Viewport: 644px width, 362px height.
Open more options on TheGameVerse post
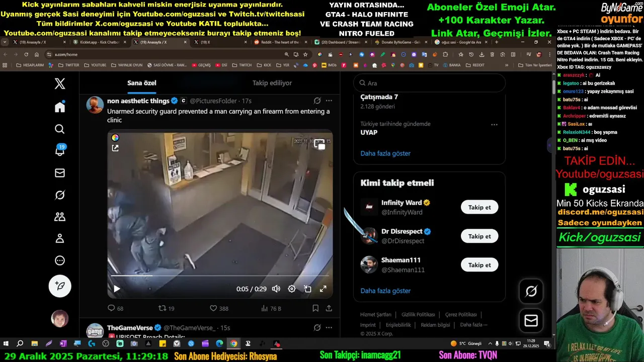pyautogui.click(x=329, y=328)
